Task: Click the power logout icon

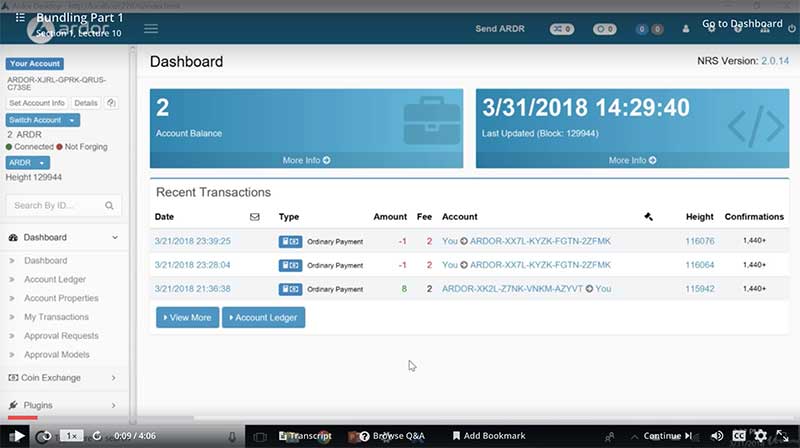Action: 791,29
